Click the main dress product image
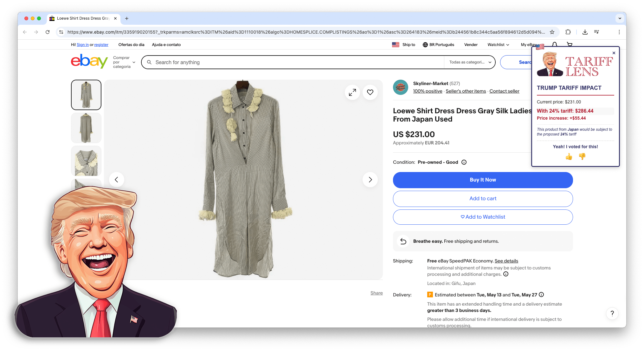 pyautogui.click(x=243, y=180)
